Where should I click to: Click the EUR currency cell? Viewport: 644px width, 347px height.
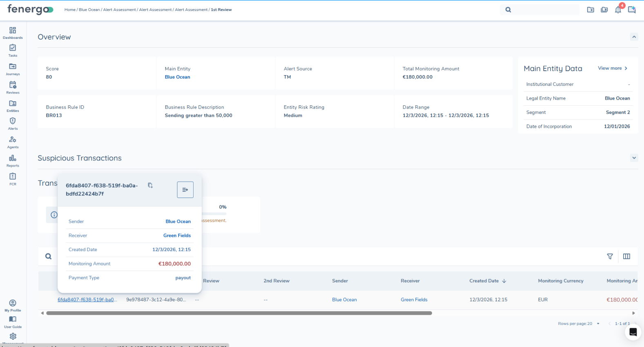543,300
